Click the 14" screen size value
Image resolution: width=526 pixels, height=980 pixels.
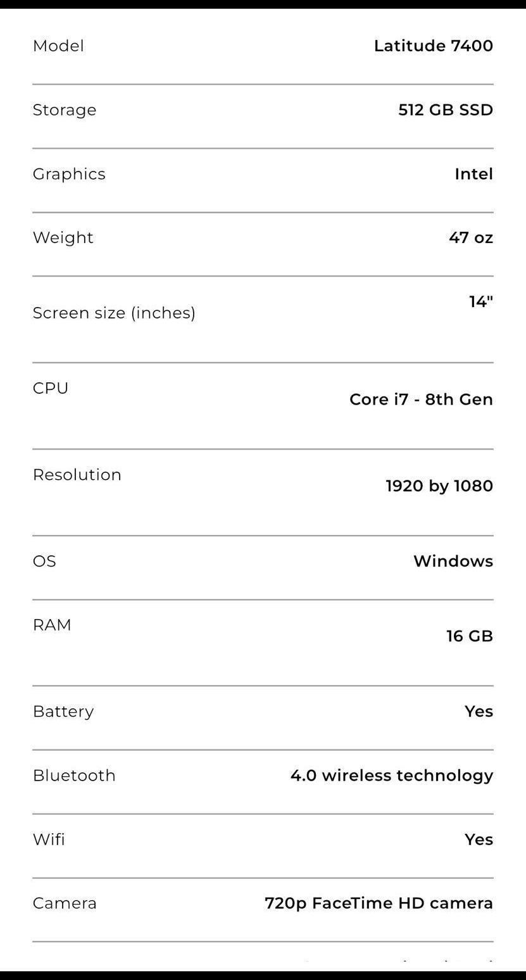point(481,301)
